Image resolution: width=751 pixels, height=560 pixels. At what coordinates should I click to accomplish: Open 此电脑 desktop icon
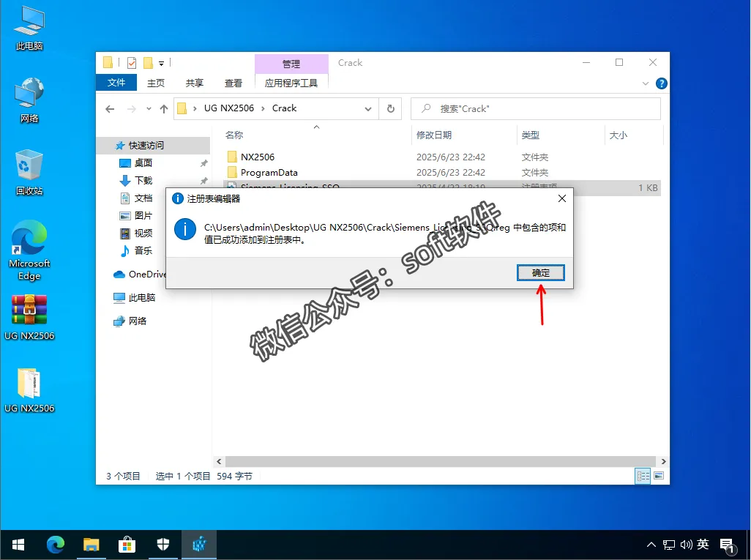29,29
